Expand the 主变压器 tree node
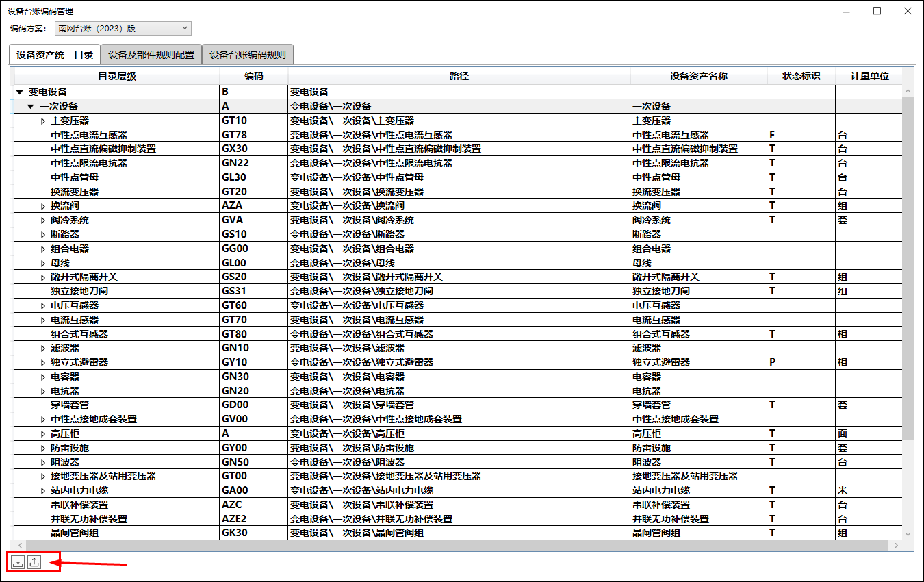This screenshot has height=582, width=924. pyautogui.click(x=43, y=121)
